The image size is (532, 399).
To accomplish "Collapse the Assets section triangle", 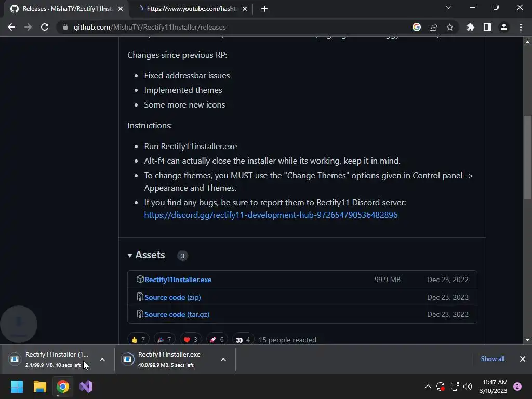I will coord(129,256).
